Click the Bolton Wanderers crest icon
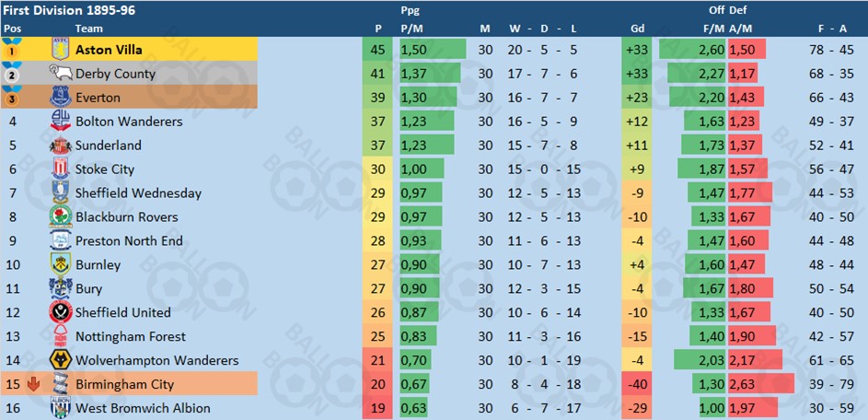Image resolution: width=868 pixels, height=420 pixels. (x=61, y=122)
